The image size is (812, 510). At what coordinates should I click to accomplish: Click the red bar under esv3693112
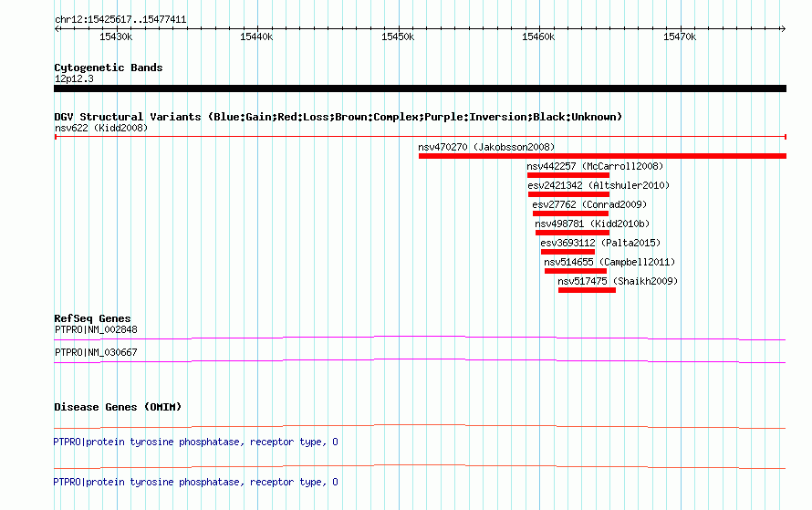click(x=567, y=252)
